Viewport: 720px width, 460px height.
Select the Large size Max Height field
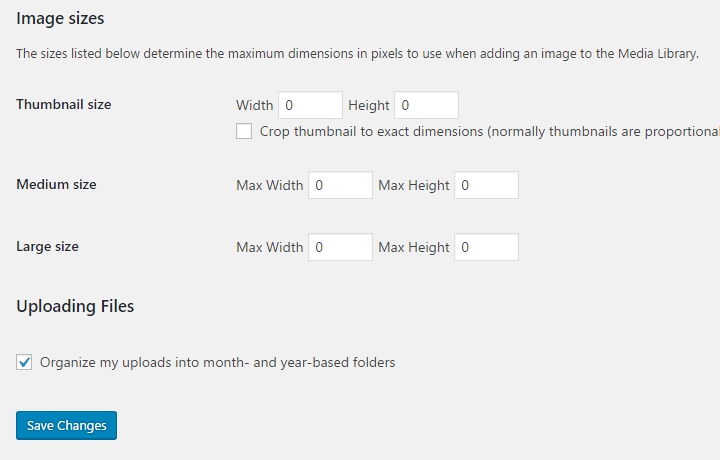click(486, 247)
